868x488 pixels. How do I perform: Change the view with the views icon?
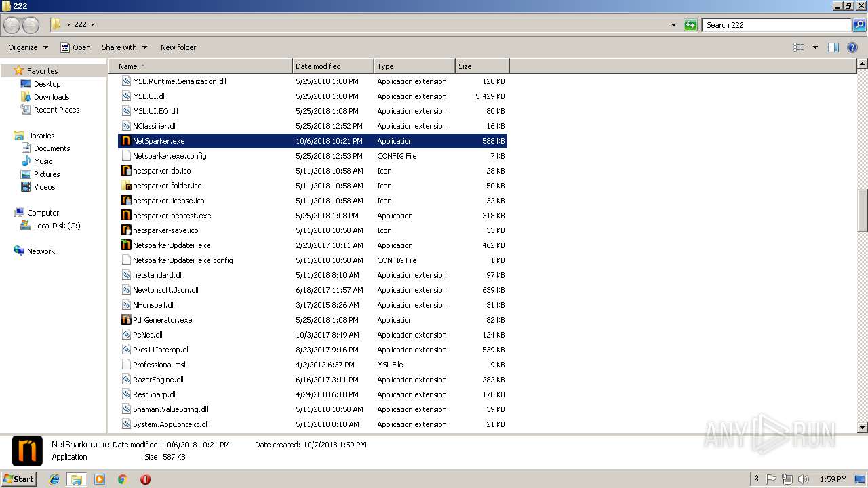click(x=799, y=47)
